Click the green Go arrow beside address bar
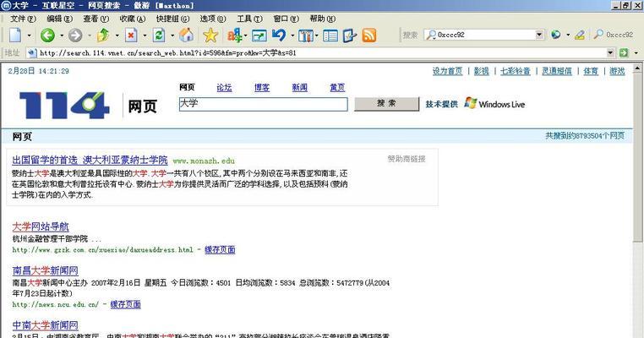This screenshot has height=338, width=644. 624,52
